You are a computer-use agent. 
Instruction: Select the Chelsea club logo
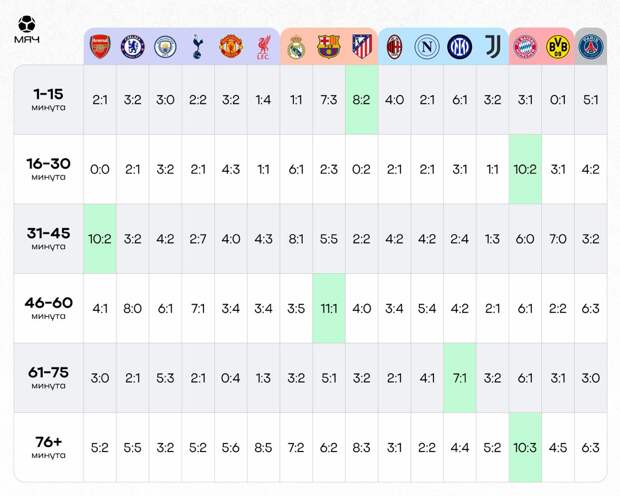tap(132, 46)
